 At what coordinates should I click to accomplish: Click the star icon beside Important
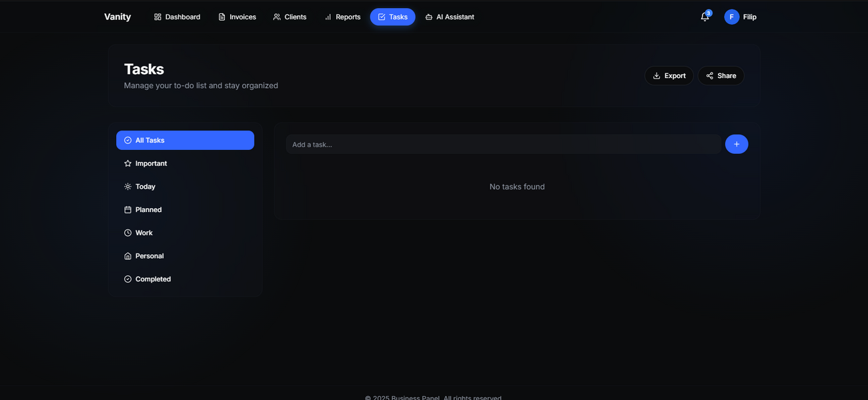[x=127, y=163]
